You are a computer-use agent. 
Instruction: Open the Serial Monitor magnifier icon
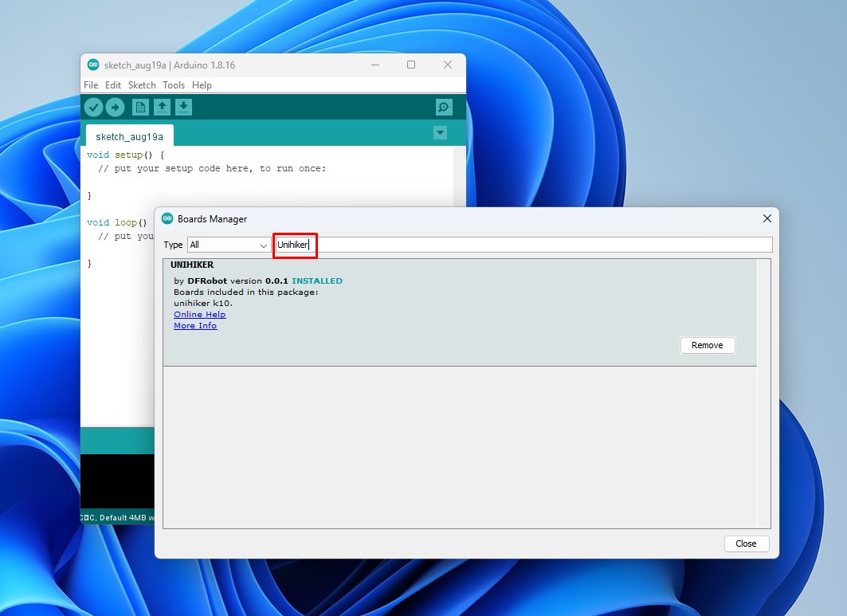click(x=444, y=107)
